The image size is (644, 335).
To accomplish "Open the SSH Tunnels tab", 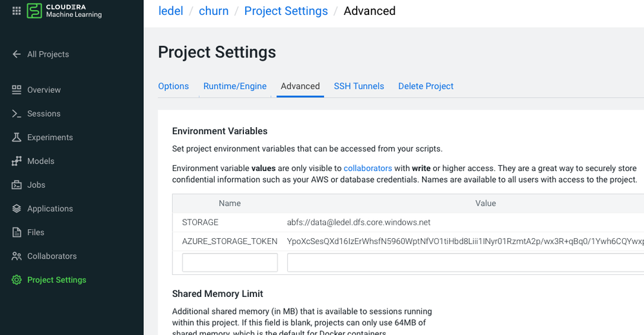I will 359,86.
